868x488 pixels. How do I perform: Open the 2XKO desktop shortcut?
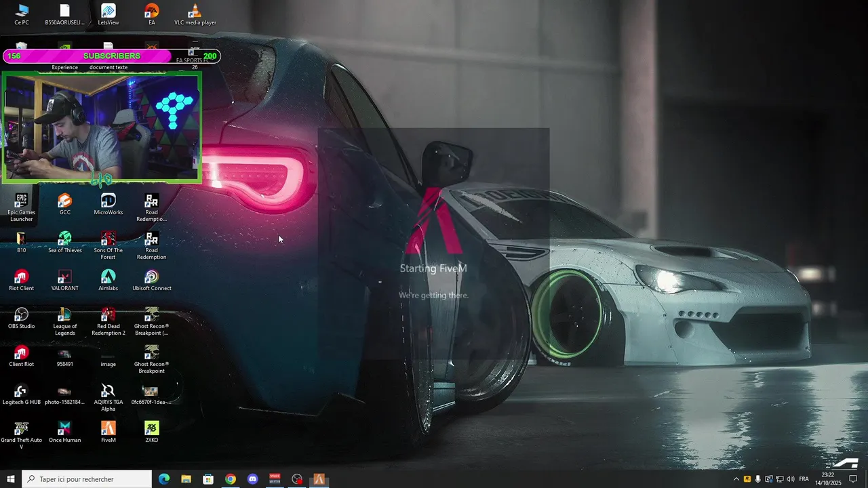tap(152, 432)
